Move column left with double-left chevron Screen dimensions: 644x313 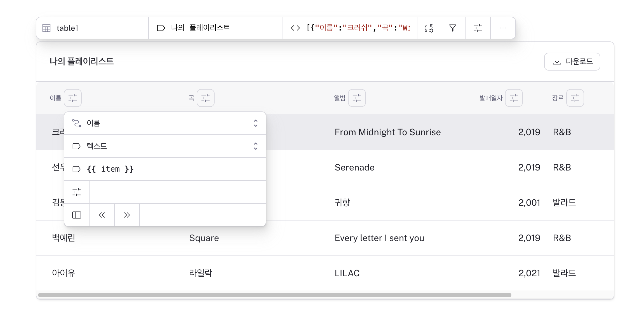pos(102,215)
